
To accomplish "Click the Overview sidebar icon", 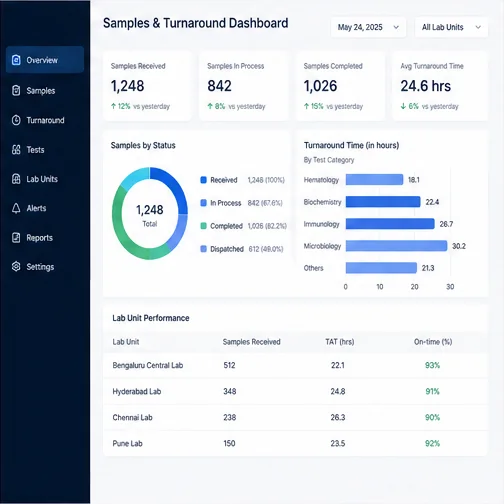I will pos(16,60).
